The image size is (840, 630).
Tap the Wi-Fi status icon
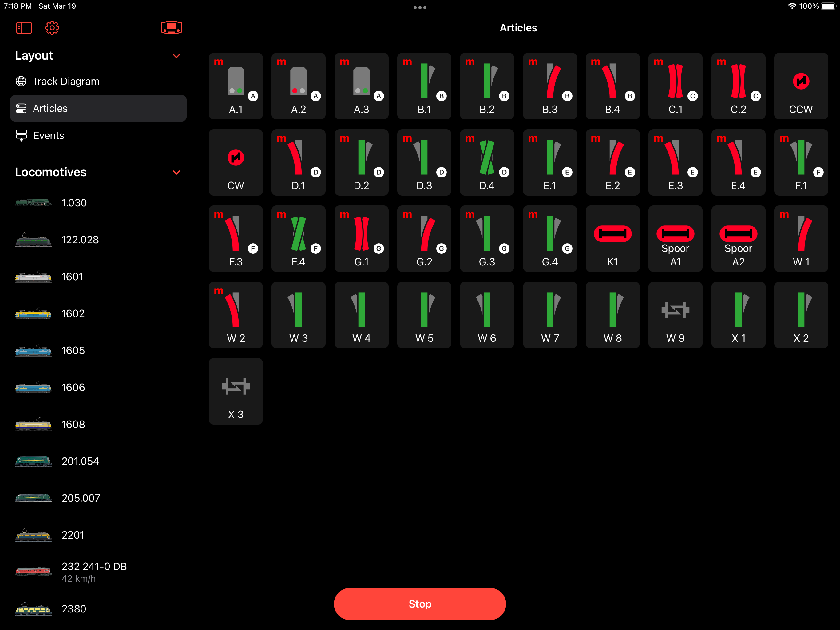[792, 6]
